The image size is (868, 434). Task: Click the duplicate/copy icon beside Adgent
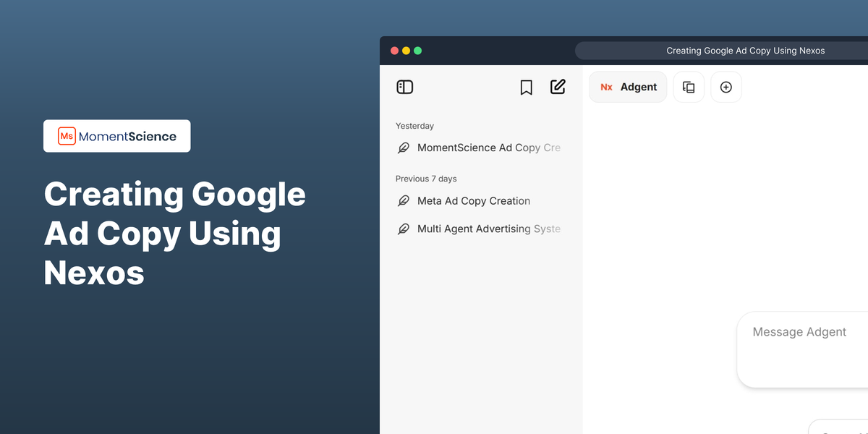coord(689,86)
